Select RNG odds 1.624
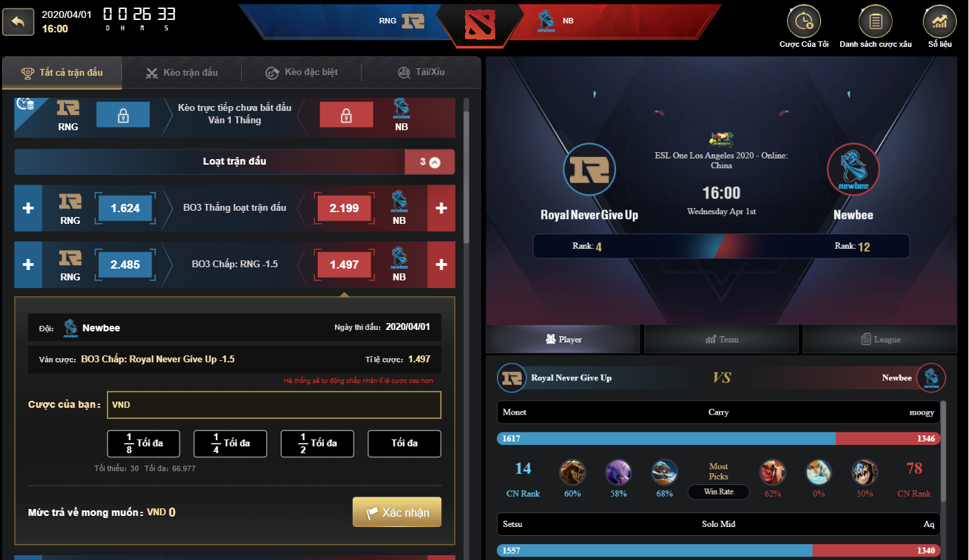 (x=125, y=208)
